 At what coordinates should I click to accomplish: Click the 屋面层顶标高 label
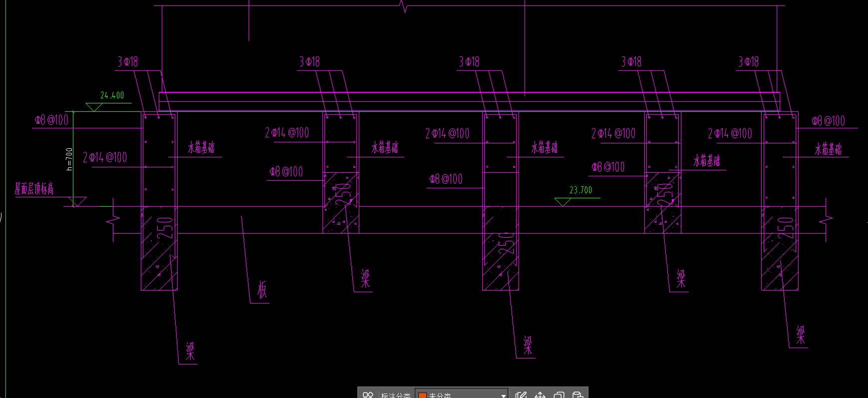[34, 189]
